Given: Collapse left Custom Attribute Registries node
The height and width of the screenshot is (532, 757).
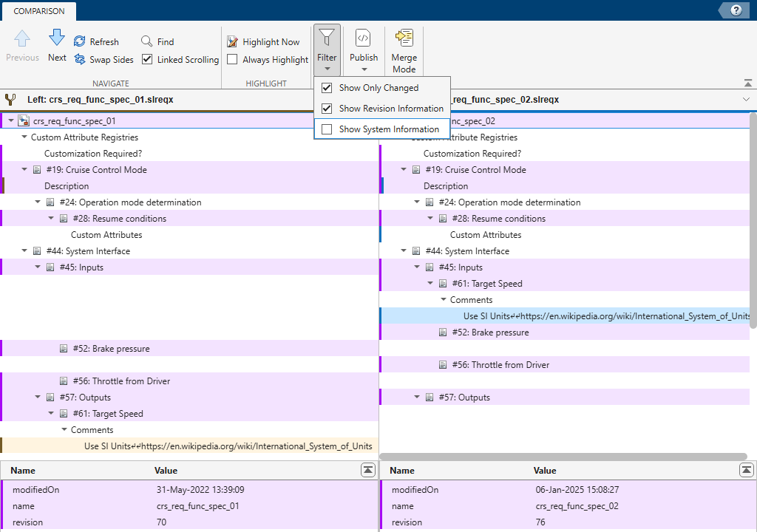Looking at the screenshot, I should [24, 137].
